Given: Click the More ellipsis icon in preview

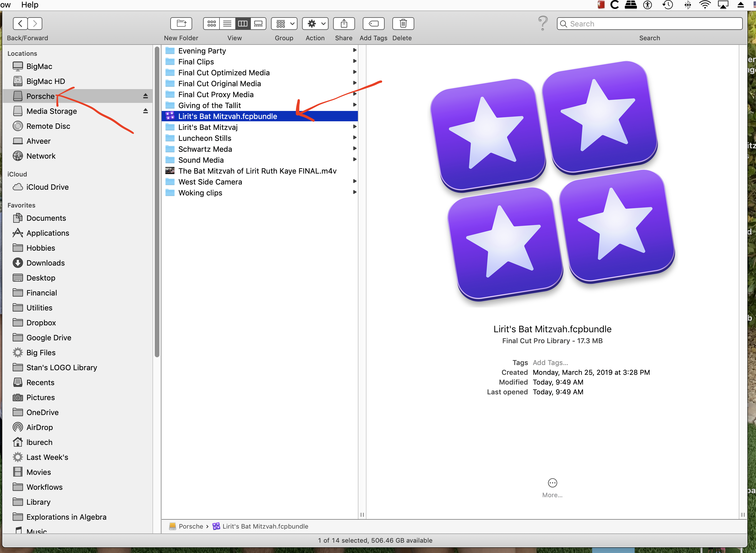Looking at the screenshot, I should coord(552,483).
